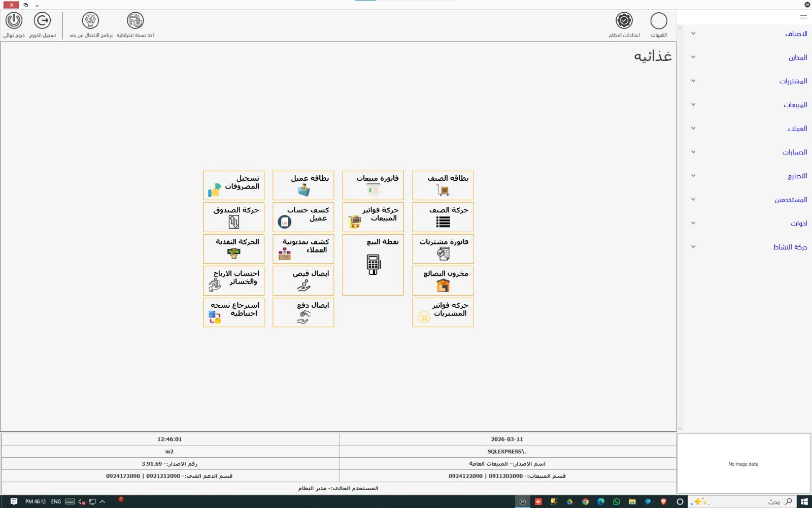Open اعدادات النظام (system settings)
Screen dimensions: 812x508
tap(625, 24)
